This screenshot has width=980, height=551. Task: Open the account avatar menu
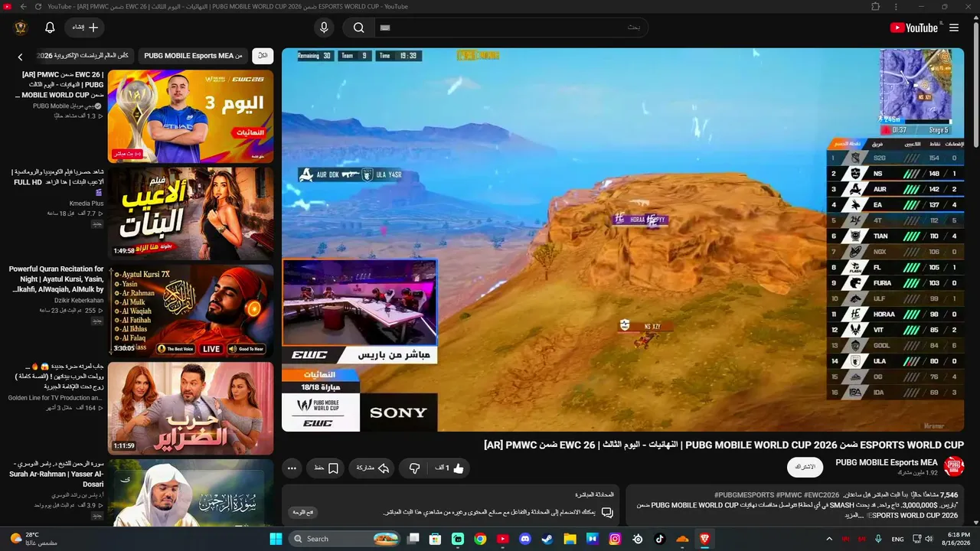(x=21, y=28)
